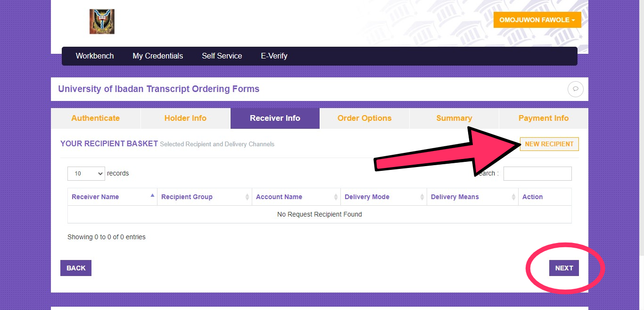644x310 pixels.
Task: Open the OMOJUWON FAWOLE account dropdown
Action: [x=537, y=20]
